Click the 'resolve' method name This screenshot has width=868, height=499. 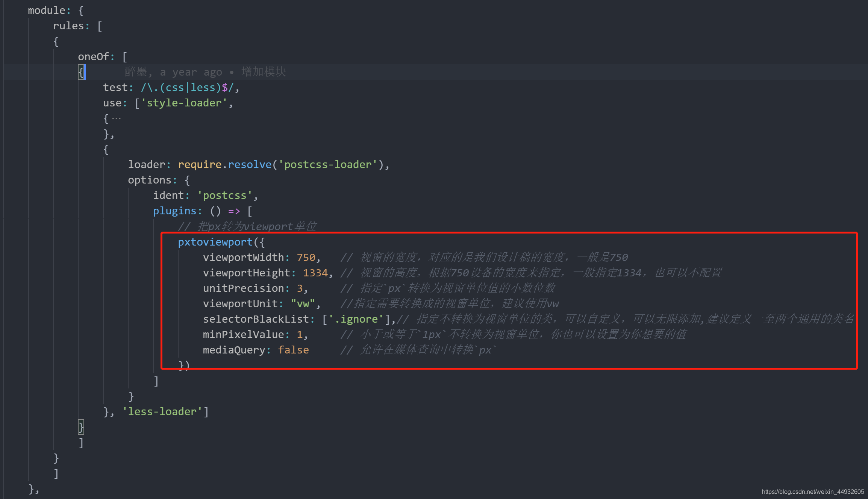[250, 165]
